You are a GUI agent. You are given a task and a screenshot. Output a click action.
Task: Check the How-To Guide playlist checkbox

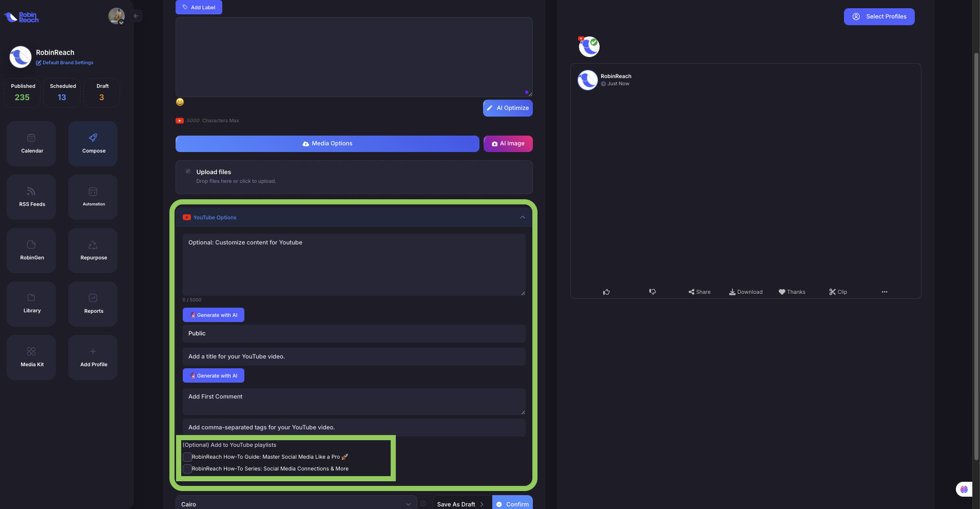(187, 457)
